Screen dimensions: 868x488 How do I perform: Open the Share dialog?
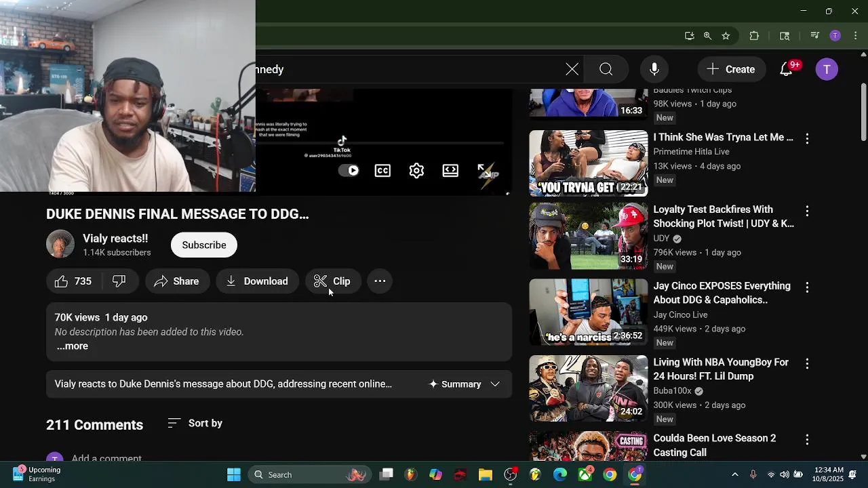(176, 281)
